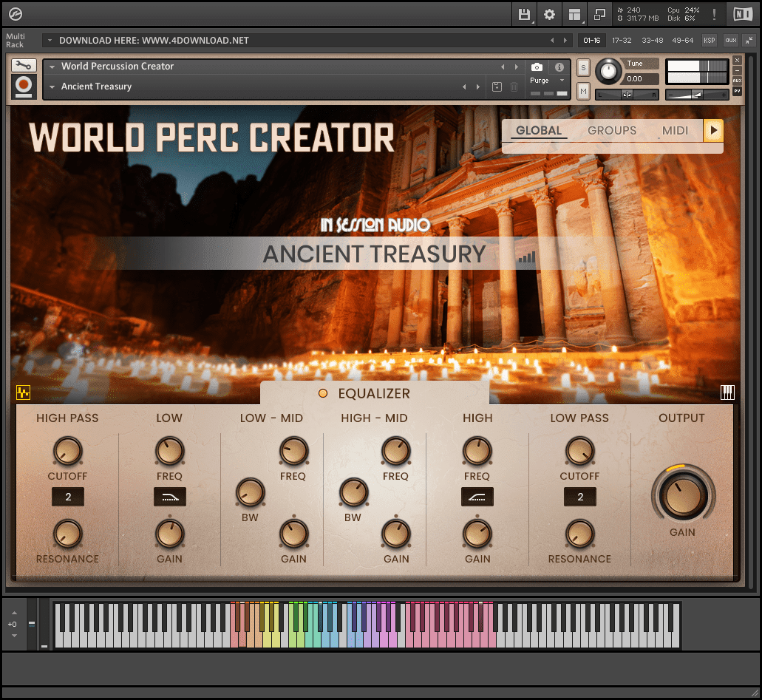Open workspace layout panel icon
The image size is (762, 700).
(x=574, y=15)
